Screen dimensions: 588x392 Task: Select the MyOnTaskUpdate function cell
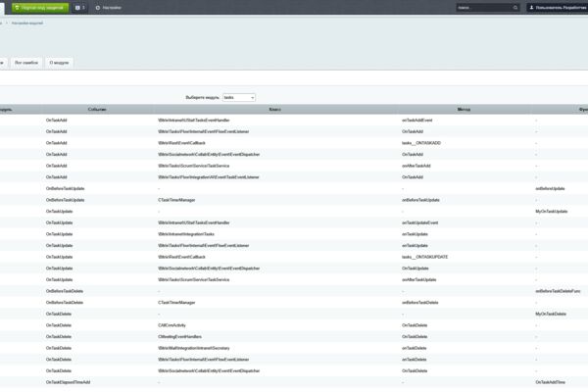551,212
